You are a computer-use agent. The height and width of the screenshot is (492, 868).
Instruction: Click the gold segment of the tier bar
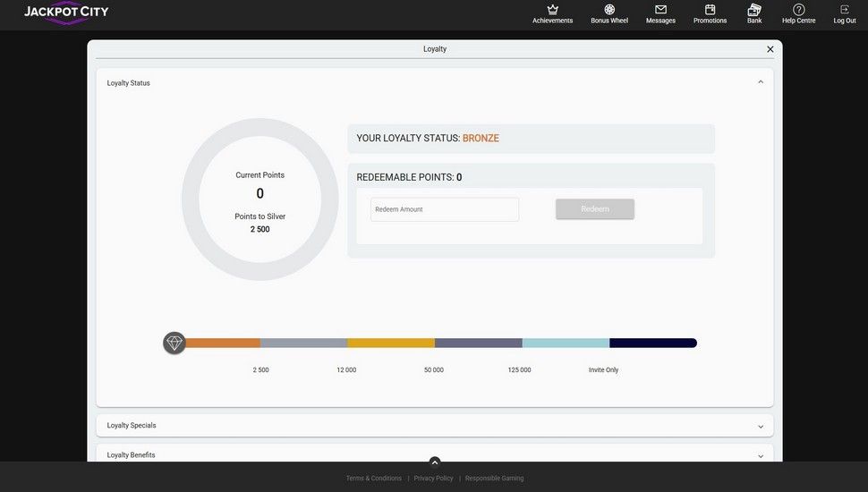391,343
